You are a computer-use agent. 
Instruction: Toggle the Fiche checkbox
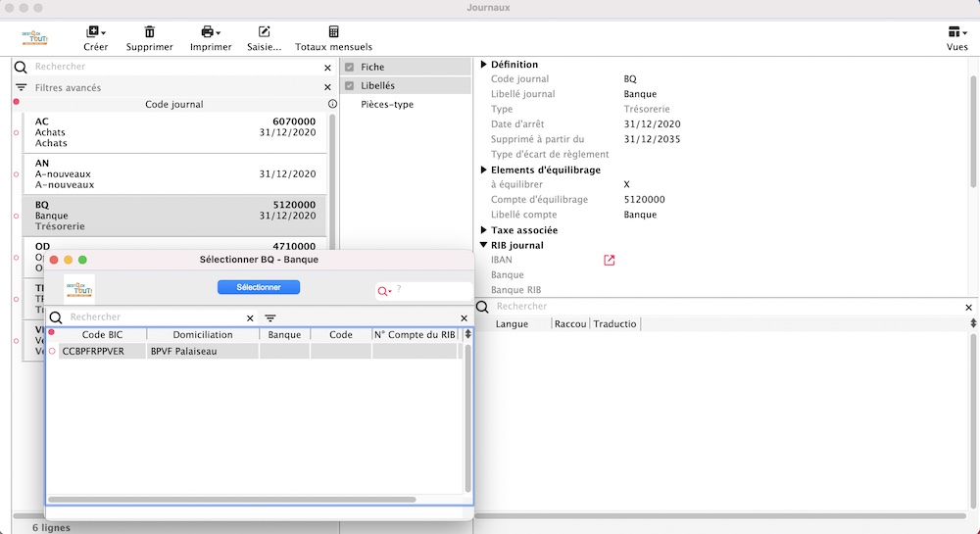click(350, 67)
